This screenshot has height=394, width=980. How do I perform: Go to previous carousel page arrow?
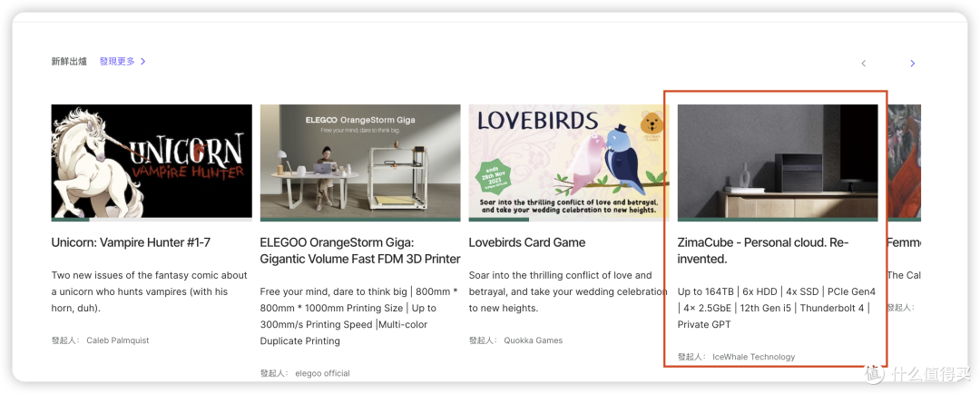pyautogui.click(x=864, y=64)
